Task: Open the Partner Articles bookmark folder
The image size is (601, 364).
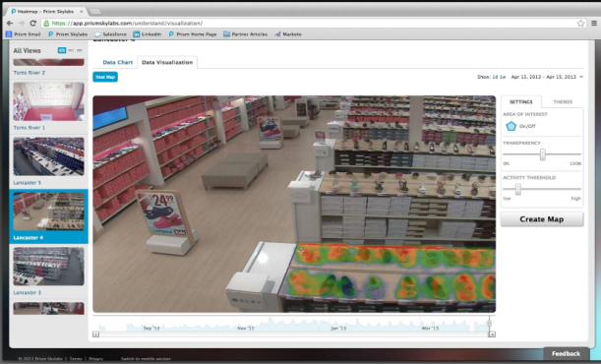Action: pyautogui.click(x=245, y=34)
